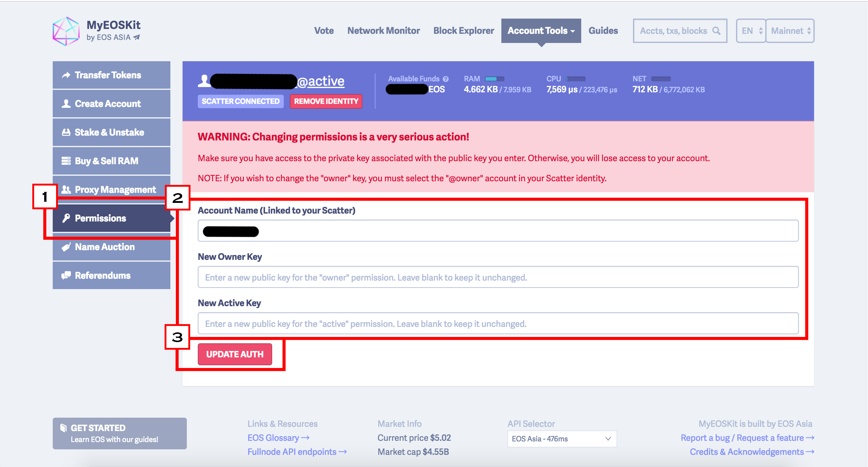Click the REMOVE IDENTITY button
Screen dimensions: 868x467
pos(326,101)
